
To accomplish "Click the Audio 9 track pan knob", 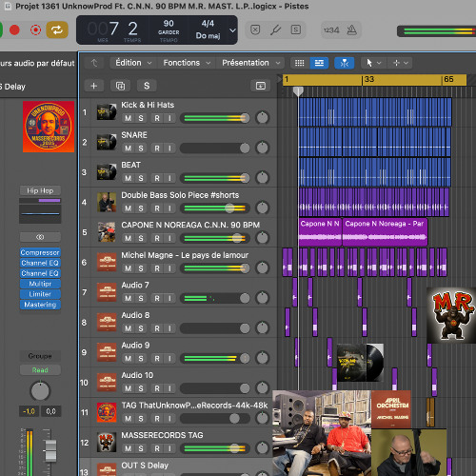I will [x=262, y=358].
